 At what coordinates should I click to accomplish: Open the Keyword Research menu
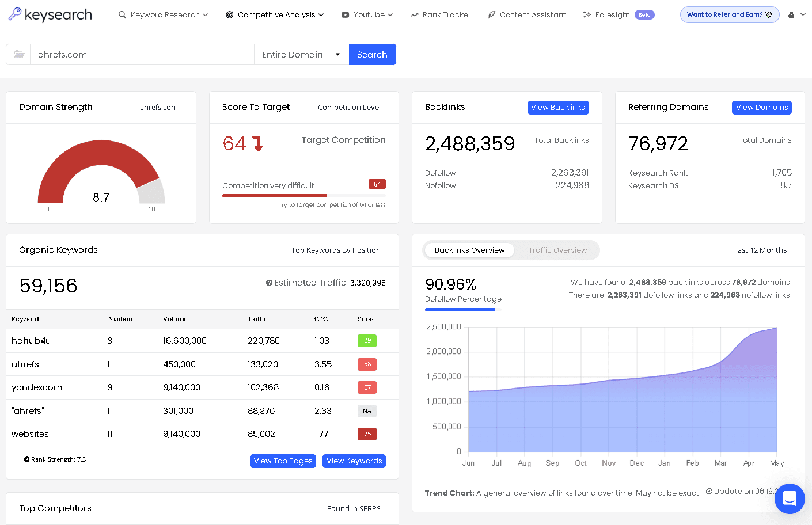point(163,14)
